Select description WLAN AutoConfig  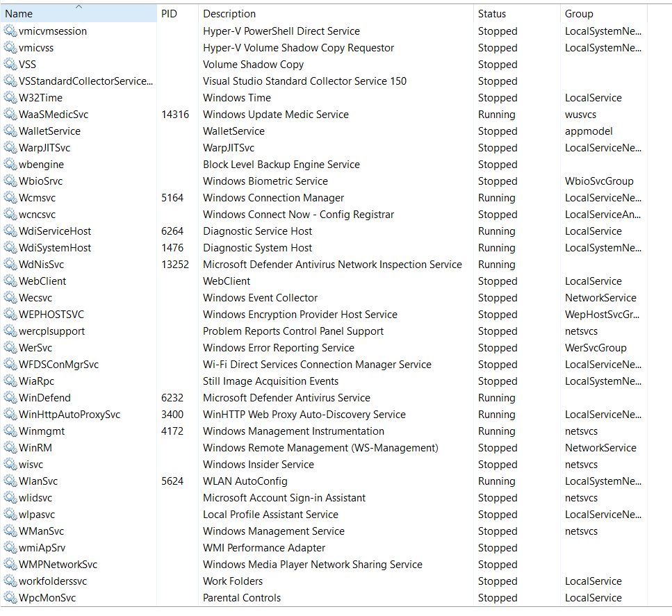(245, 481)
